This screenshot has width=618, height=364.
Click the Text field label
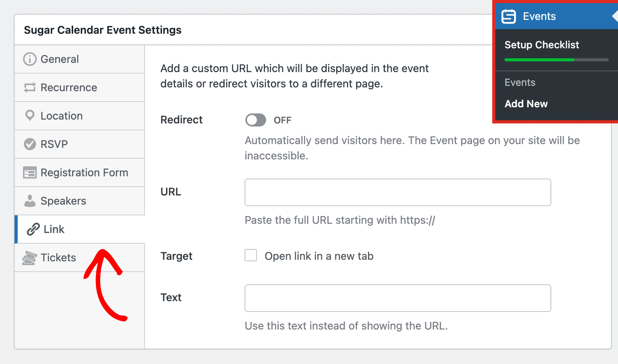(x=171, y=298)
